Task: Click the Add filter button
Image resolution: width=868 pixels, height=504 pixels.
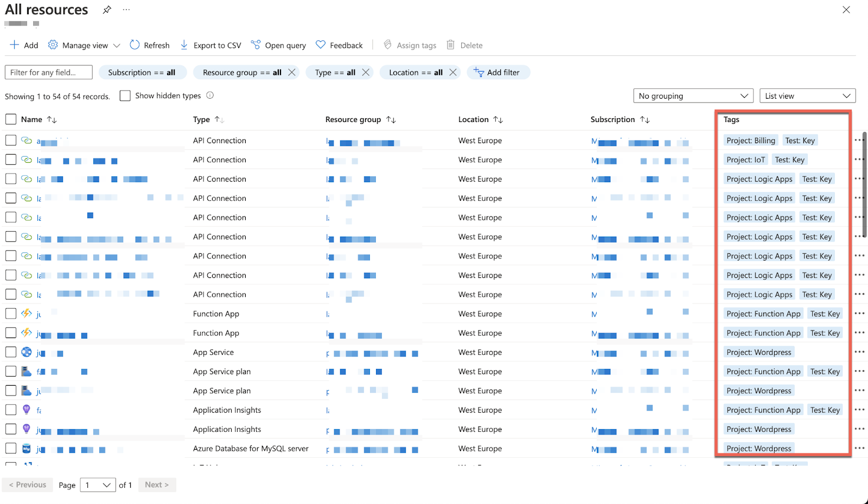Action: click(498, 72)
